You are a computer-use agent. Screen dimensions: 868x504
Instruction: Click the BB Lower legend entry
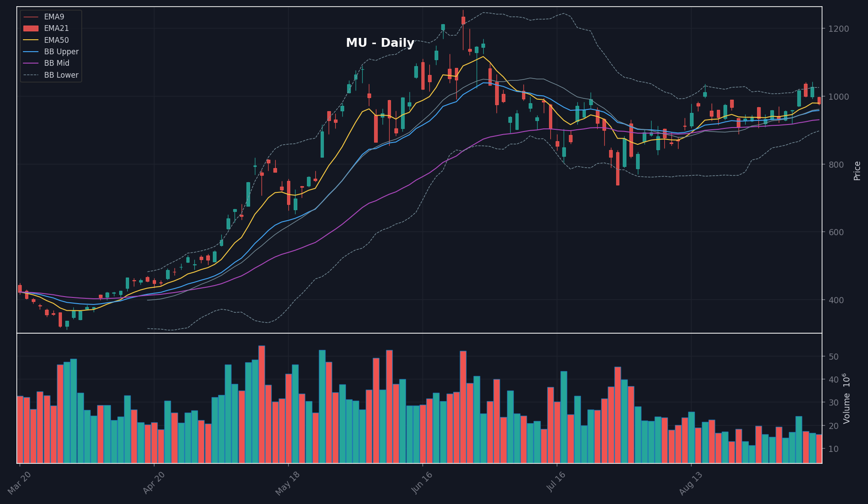pyautogui.click(x=51, y=75)
